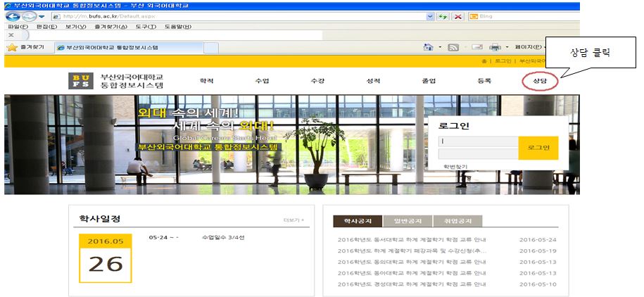
Task: Click the red Stop loading icon
Action: pos(457,16)
